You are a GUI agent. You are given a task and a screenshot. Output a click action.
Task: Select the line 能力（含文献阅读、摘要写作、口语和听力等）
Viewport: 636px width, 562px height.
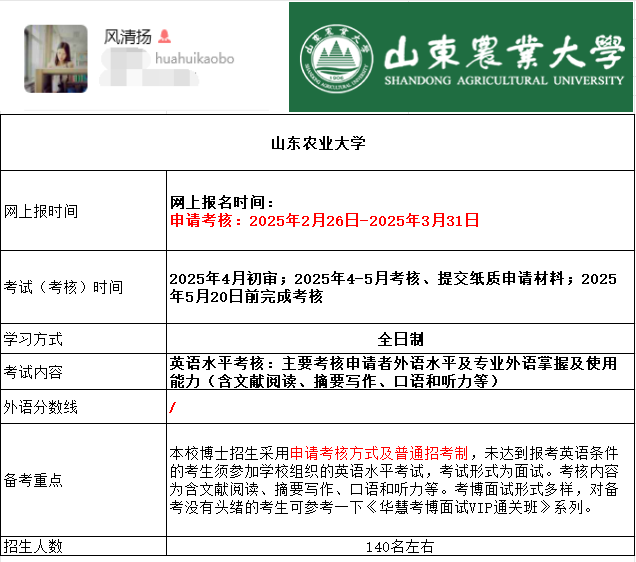(x=333, y=381)
